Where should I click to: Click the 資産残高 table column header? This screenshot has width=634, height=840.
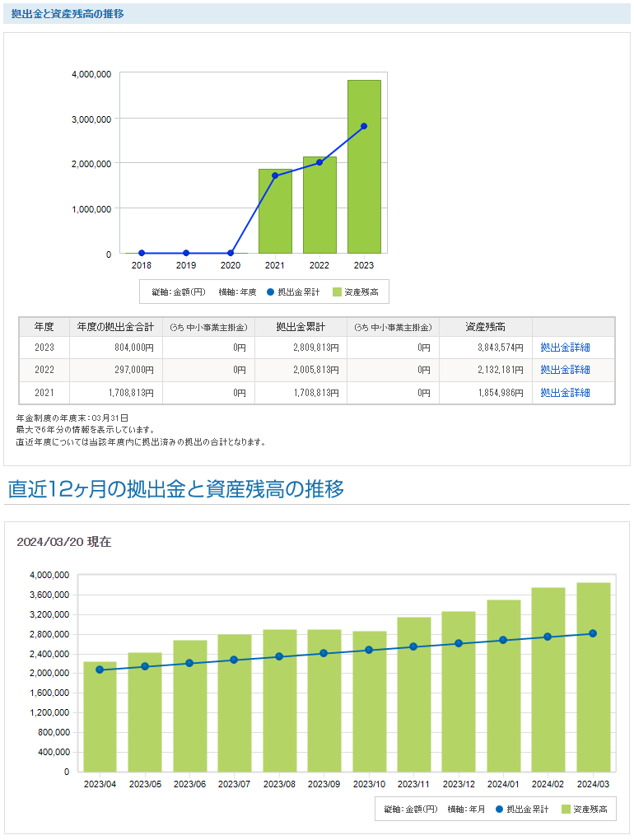point(485,327)
